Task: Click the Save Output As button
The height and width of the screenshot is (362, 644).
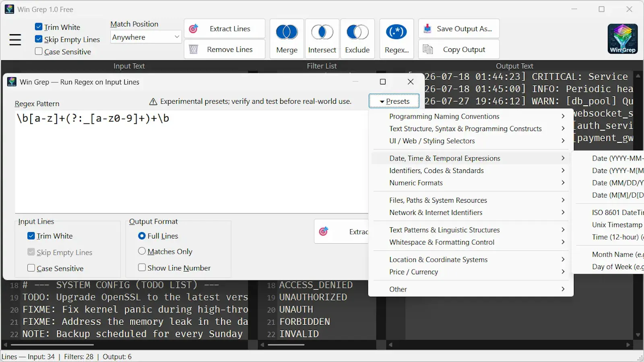Action: click(459, 29)
